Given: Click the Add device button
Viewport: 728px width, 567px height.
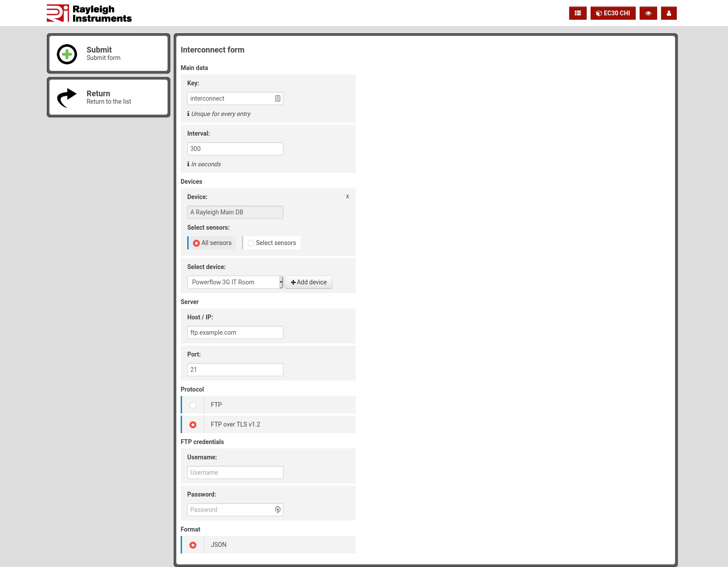Looking at the screenshot, I should (308, 282).
